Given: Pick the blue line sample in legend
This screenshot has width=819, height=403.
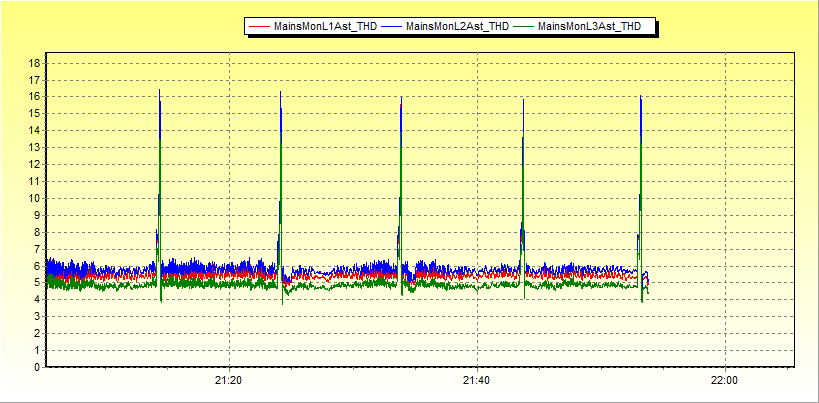Looking at the screenshot, I should point(392,27).
